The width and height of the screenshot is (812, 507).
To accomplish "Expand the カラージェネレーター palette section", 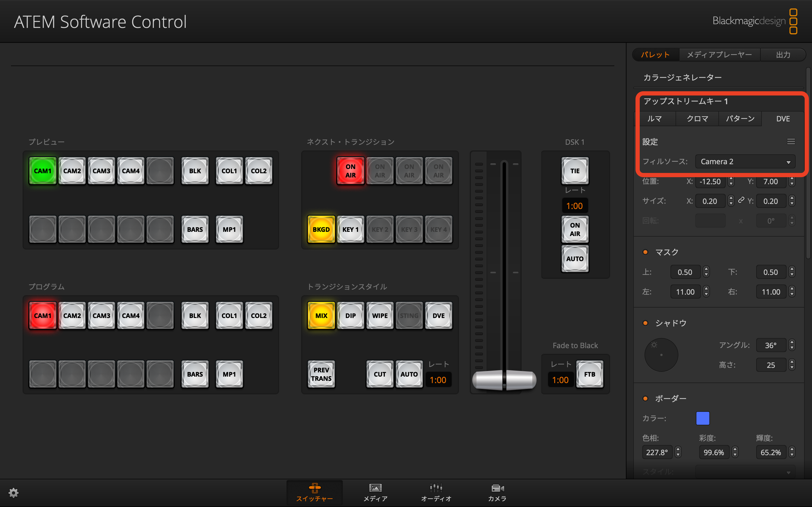I will coord(683,77).
